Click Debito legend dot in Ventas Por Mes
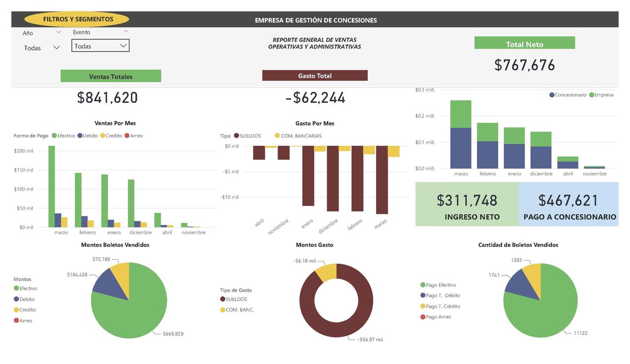Viewport: 630px width, 364px height. (80, 136)
